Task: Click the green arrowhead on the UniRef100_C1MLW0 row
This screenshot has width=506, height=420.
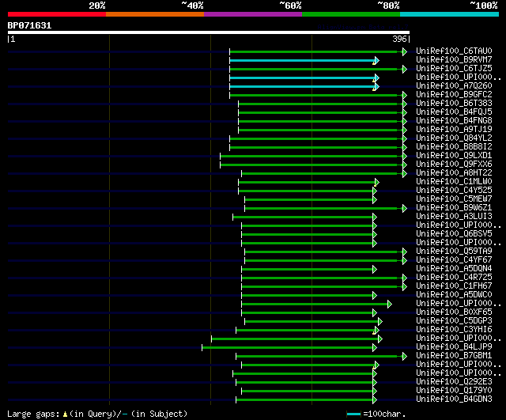Action: click(x=377, y=183)
